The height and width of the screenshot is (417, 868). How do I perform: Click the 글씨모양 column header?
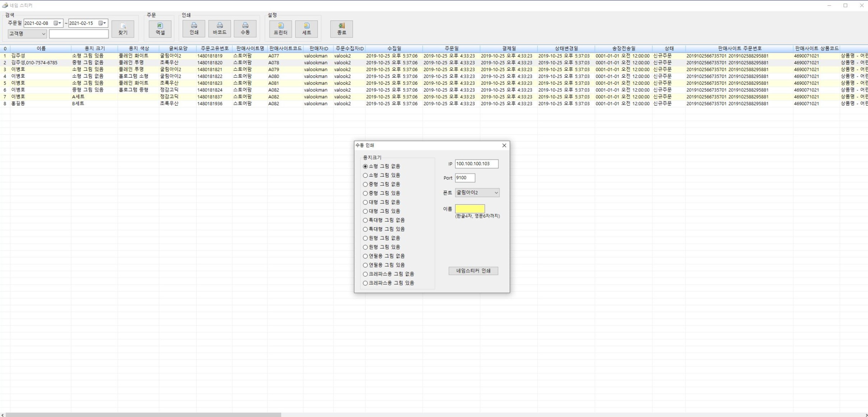[178, 48]
